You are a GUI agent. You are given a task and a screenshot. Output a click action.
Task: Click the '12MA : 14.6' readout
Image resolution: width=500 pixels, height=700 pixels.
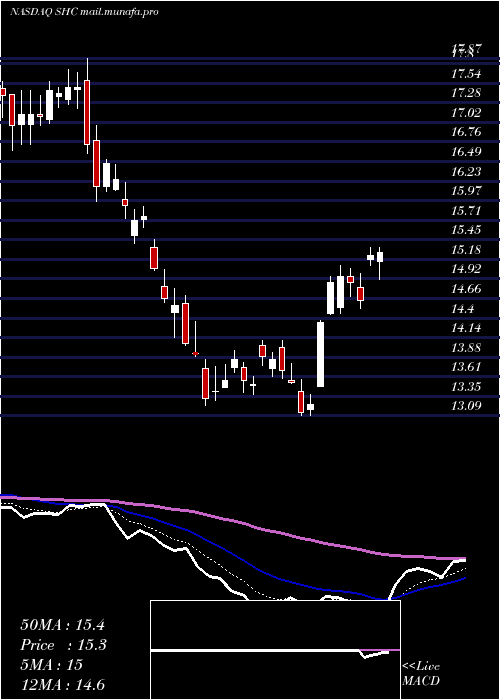(62, 685)
